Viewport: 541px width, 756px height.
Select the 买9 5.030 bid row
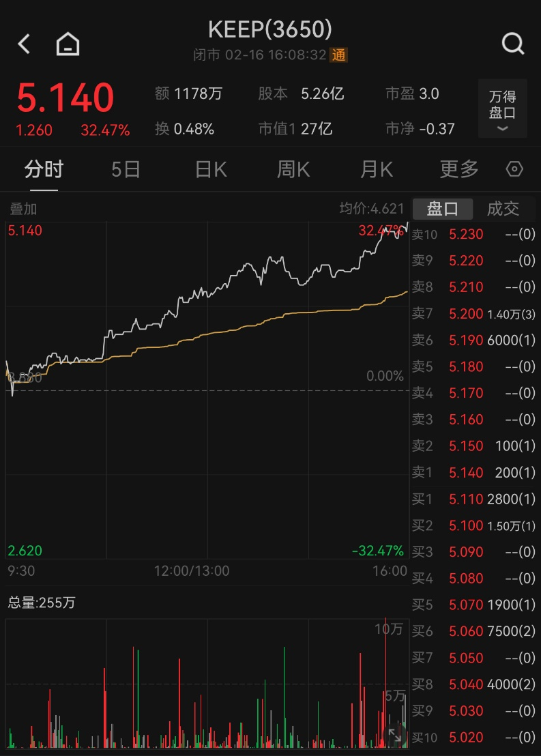pos(473,711)
